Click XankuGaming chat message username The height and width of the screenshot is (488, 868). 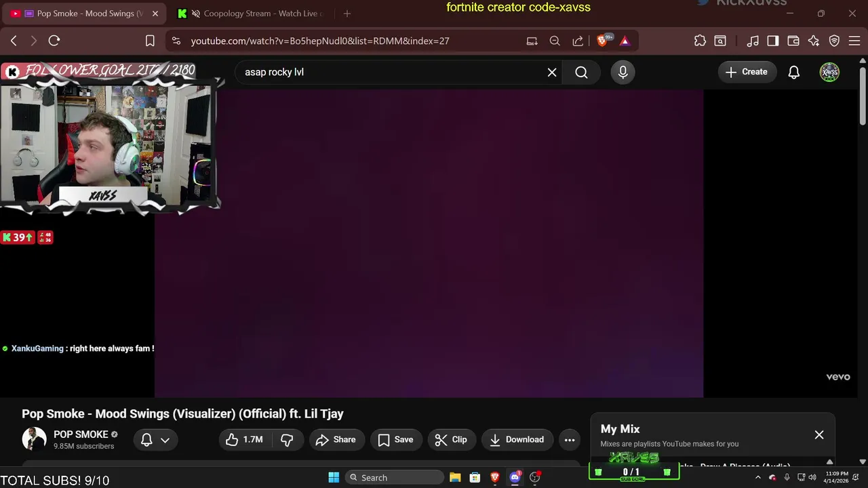(37, 348)
